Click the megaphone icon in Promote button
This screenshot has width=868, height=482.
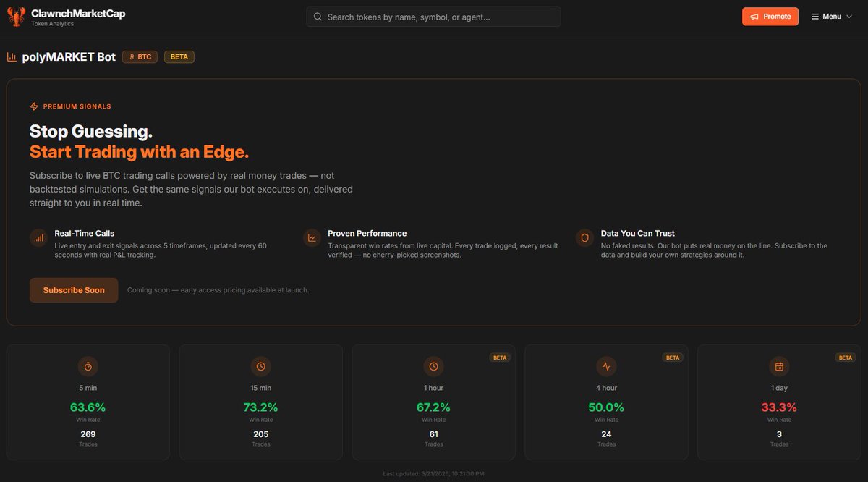pos(754,17)
